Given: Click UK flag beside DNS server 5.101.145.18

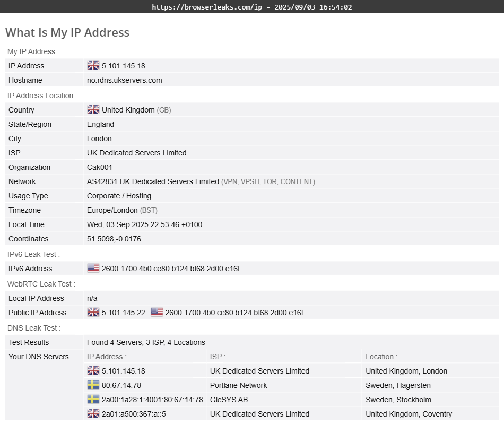Looking at the screenshot, I should click(x=93, y=370).
